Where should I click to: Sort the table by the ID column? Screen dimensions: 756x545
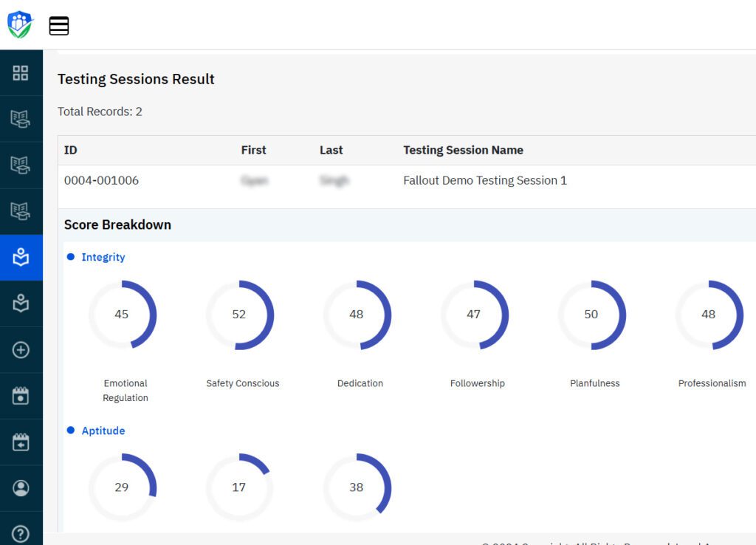click(69, 150)
